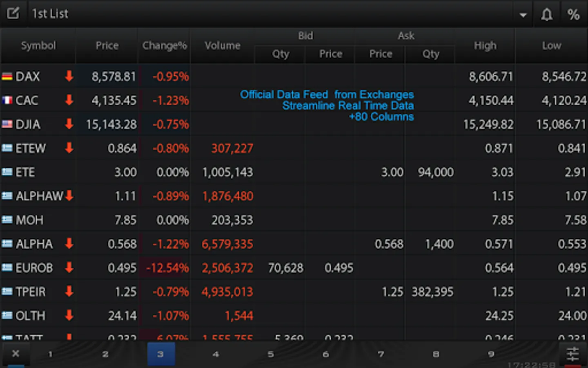Image resolution: width=588 pixels, height=368 pixels.
Task: Sort by the High column header
Action: point(485,45)
